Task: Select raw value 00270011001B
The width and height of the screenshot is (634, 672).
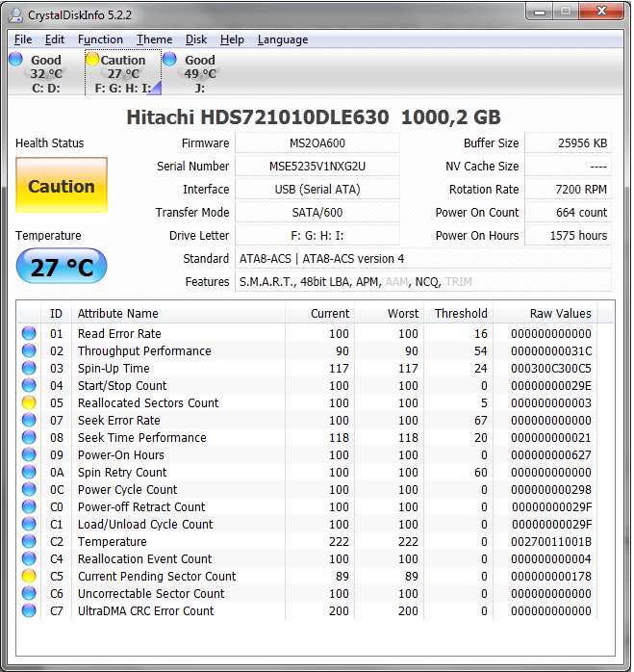Action: point(551,541)
